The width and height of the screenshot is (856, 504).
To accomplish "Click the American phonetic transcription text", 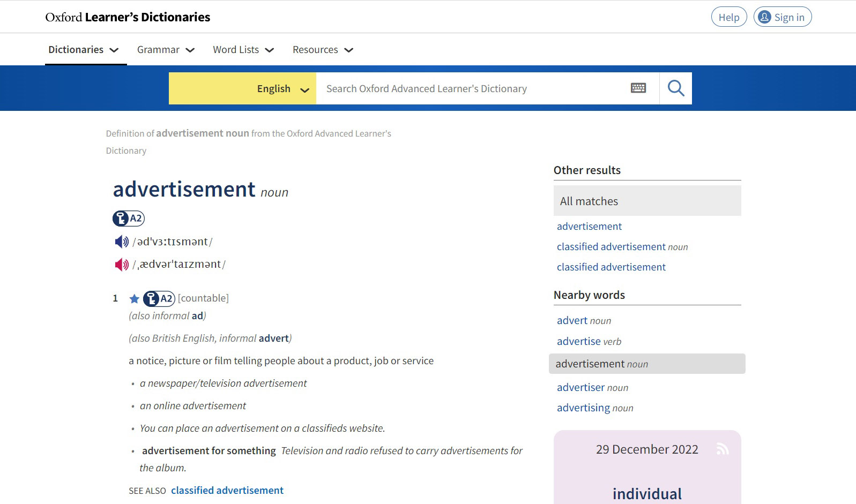I will tap(179, 265).
